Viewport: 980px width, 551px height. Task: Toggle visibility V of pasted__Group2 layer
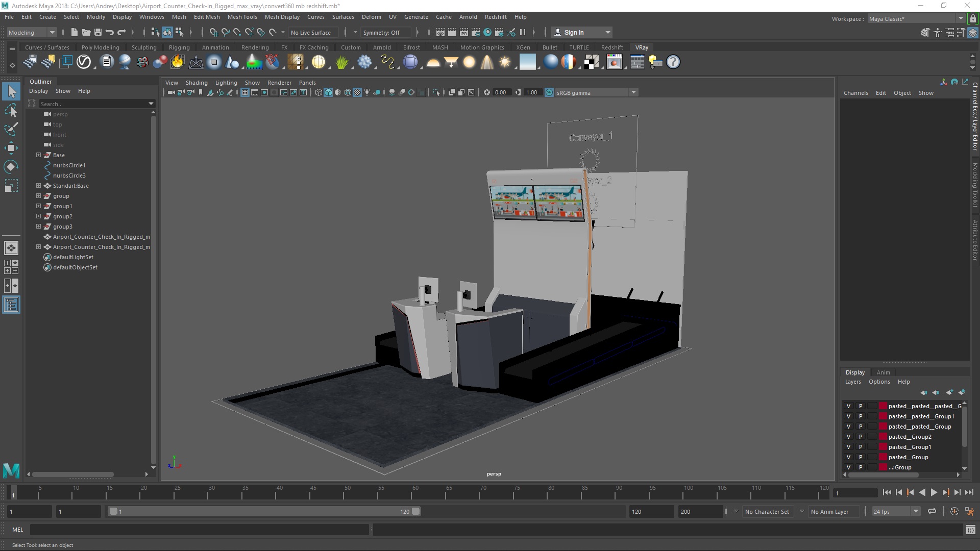coord(848,437)
